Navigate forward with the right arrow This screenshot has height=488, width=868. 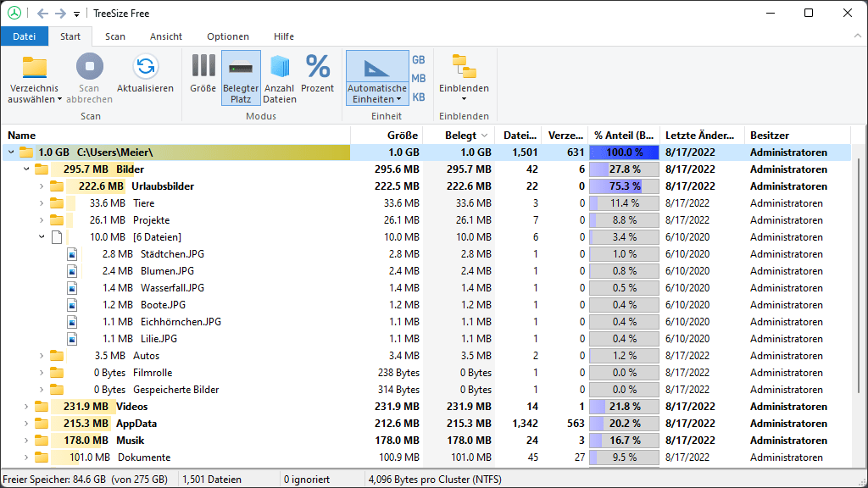pyautogui.click(x=60, y=14)
